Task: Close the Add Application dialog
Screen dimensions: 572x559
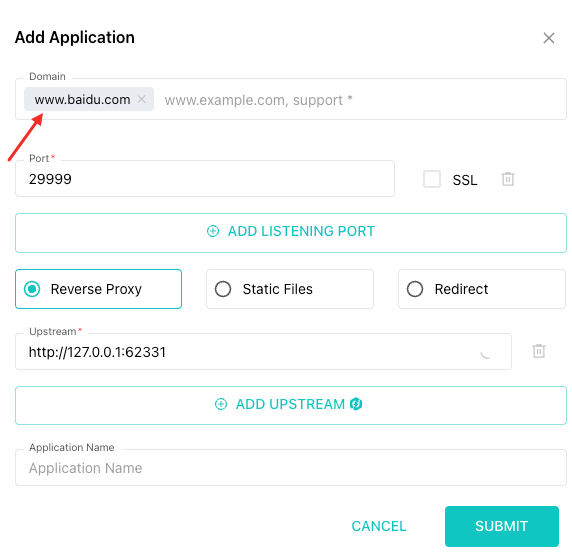Action: [x=549, y=38]
